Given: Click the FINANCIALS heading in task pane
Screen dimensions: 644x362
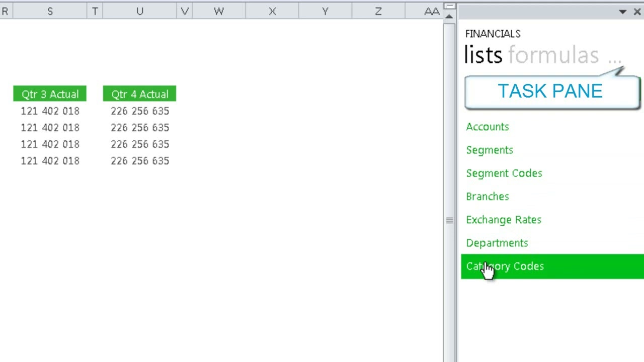Looking at the screenshot, I should [493, 34].
